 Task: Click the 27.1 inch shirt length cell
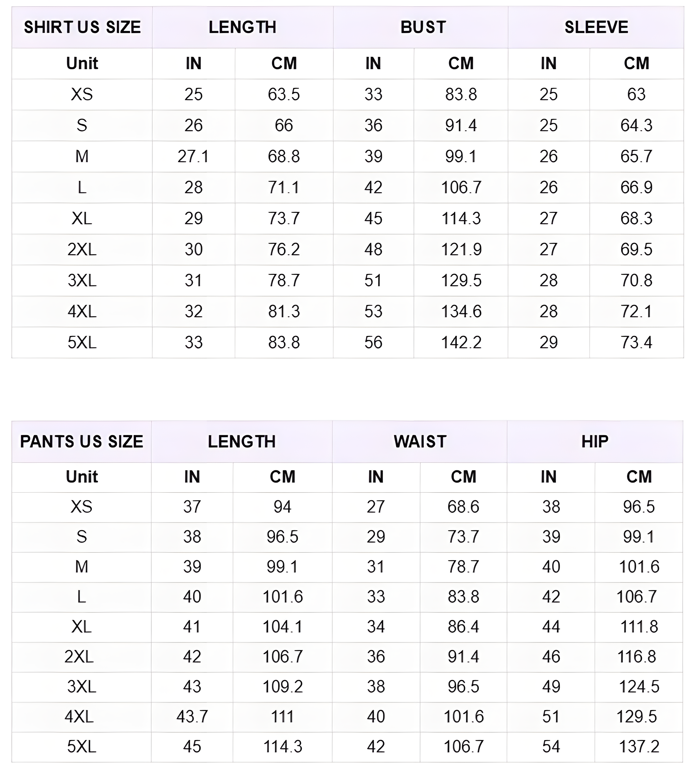pyautogui.click(x=193, y=157)
